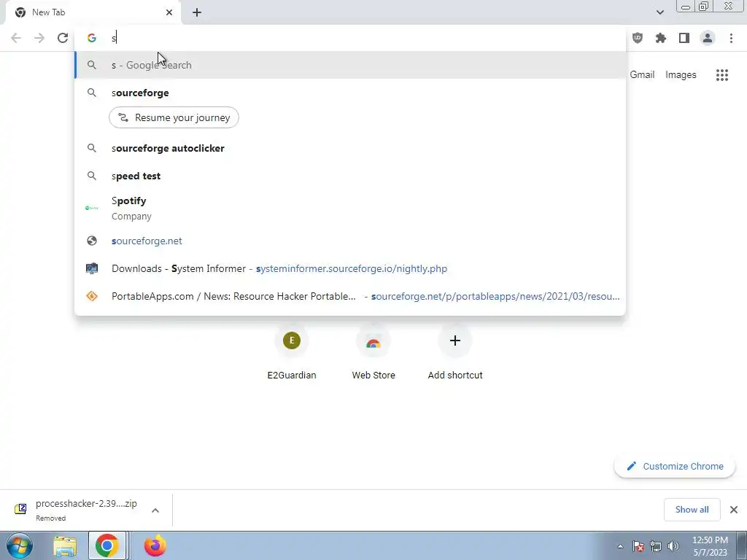Launch Firefox from the taskbar

[155, 545]
